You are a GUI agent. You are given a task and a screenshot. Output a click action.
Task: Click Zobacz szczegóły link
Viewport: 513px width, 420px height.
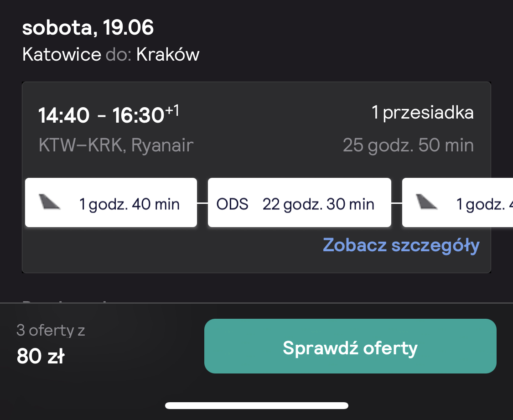tap(401, 245)
